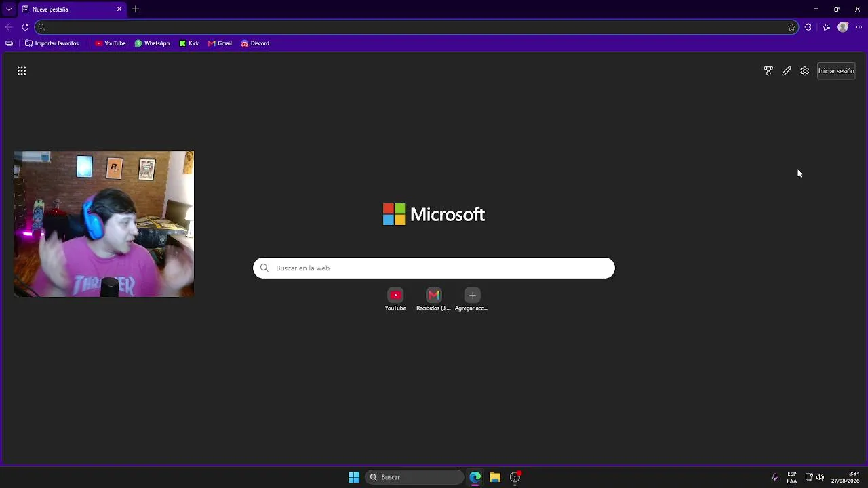Open the YouTube quick link tile
Screen dimensions: 868x488
tap(395, 300)
